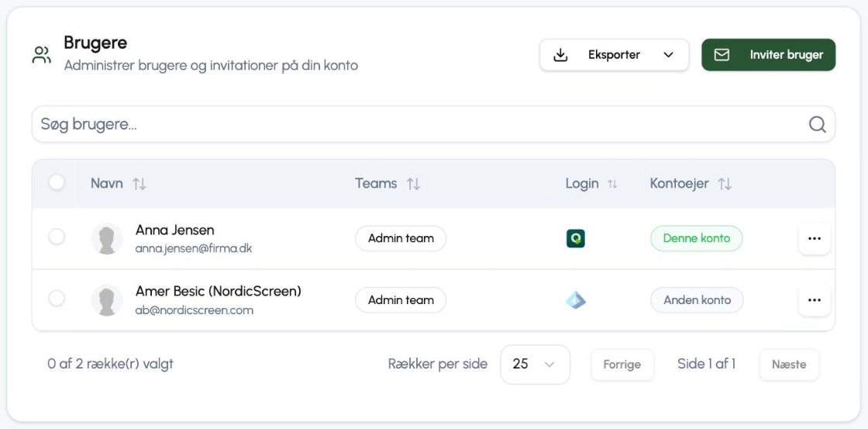Viewport: 868px width, 429px height.
Task: Click Admin team tag for Amer Besic
Action: tap(401, 300)
